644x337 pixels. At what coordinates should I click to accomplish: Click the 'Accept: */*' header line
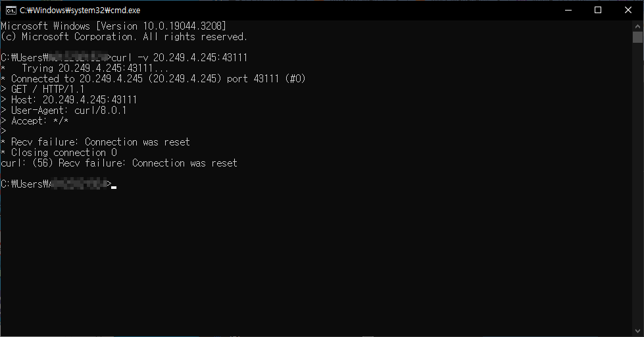click(x=35, y=121)
